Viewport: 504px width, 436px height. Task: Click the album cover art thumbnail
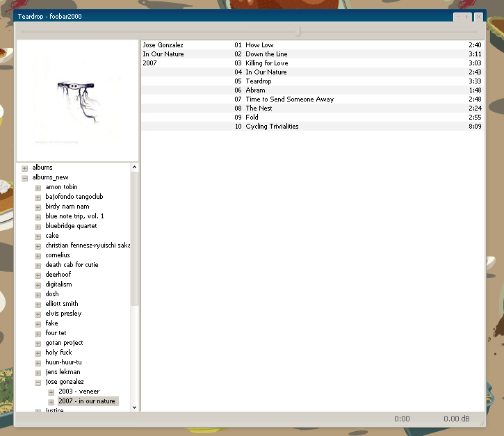(77, 101)
